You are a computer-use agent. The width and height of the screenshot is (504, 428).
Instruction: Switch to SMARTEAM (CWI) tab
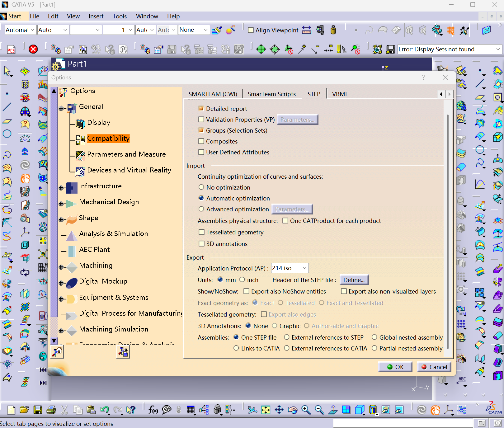tap(213, 94)
